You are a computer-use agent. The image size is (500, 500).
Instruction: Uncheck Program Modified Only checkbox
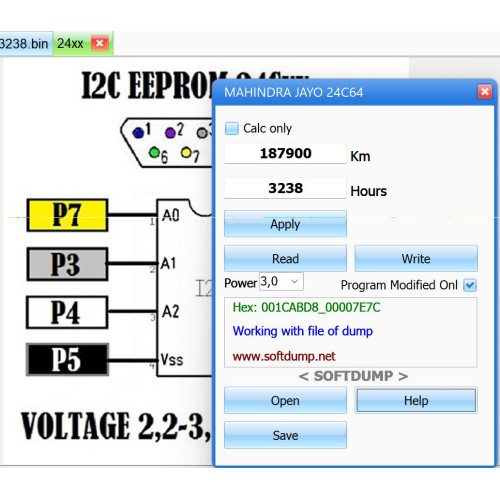point(470,285)
